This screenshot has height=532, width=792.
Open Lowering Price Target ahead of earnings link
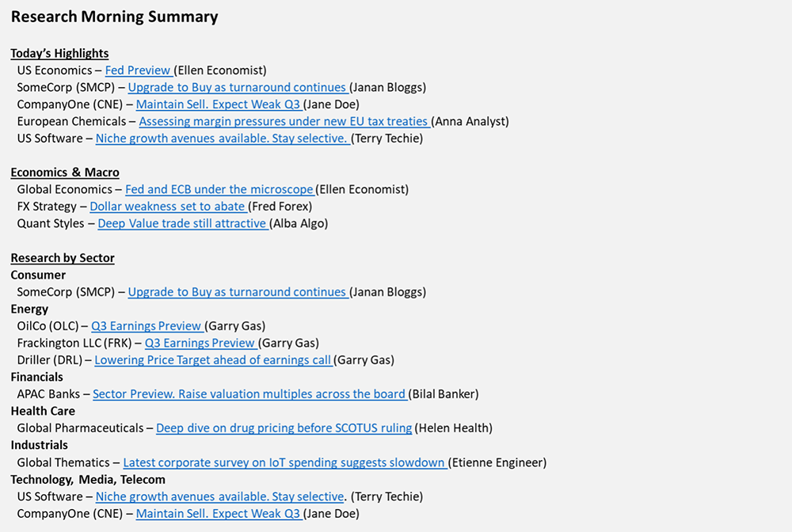pyautogui.click(x=213, y=360)
